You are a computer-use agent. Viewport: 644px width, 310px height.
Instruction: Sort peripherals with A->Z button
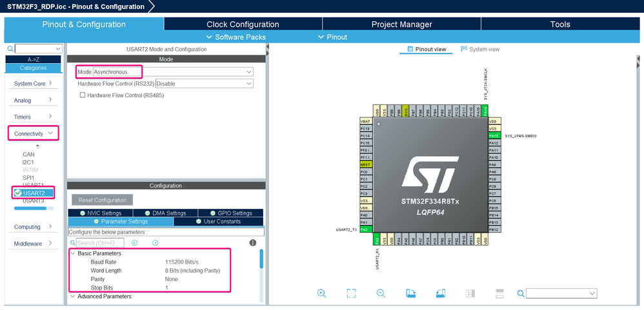(x=34, y=59)
